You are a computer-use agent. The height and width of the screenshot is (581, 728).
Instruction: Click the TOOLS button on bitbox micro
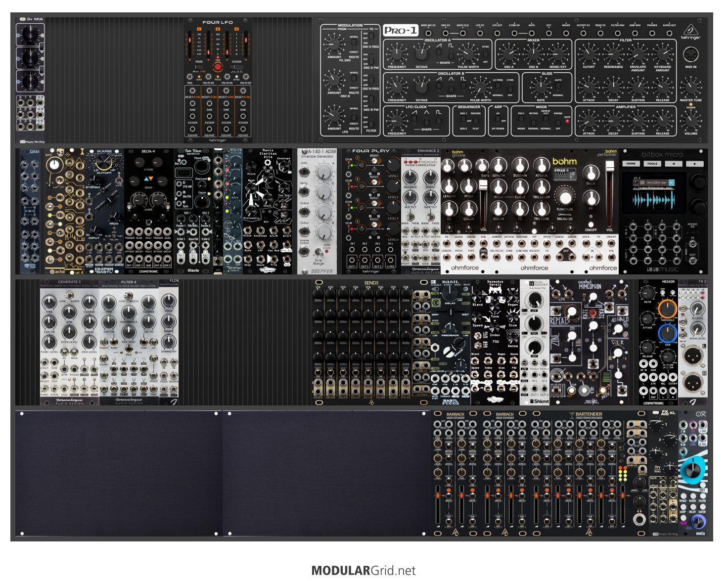pyautogui.click(x=652, y=164)
